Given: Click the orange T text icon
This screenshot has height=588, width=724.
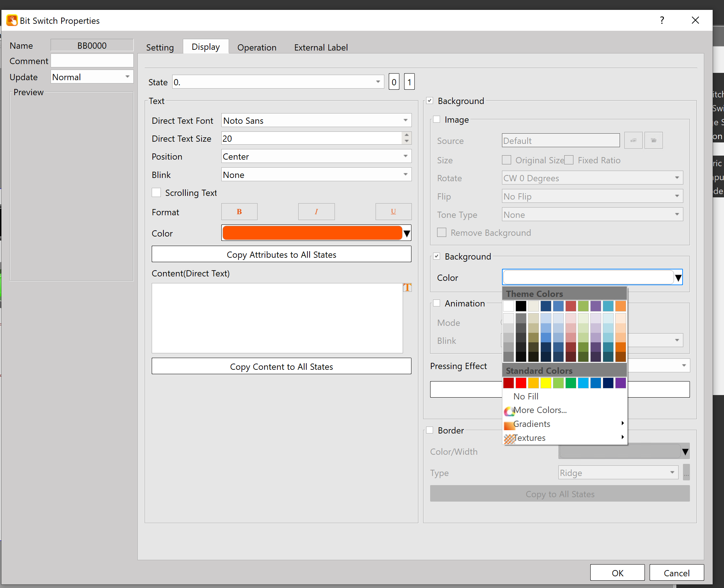Looking at the screenshot, I should [407, 288].
